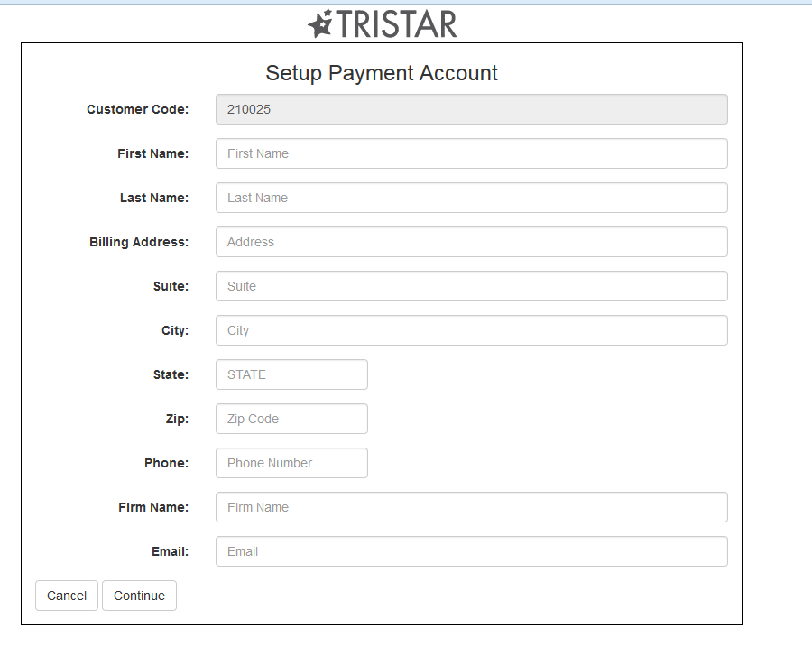Image resolution: width=812 pixels, height=647 pixels.
Task: Click the Last Name label
Action: click(154, 198)
